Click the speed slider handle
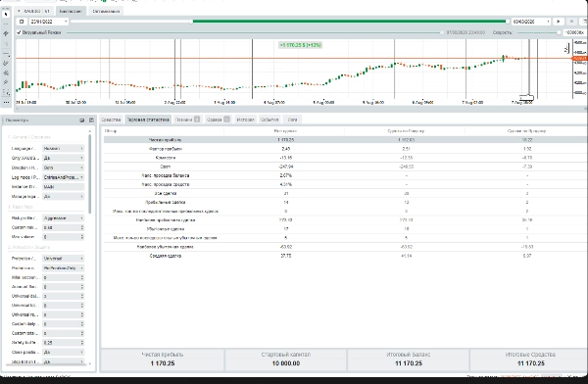 (x=559, y=32)
